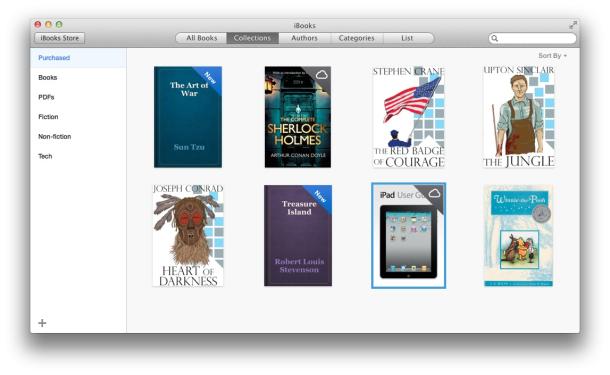Open the iBooks Store
610x375 pixels.
click(x=60, y=38)
